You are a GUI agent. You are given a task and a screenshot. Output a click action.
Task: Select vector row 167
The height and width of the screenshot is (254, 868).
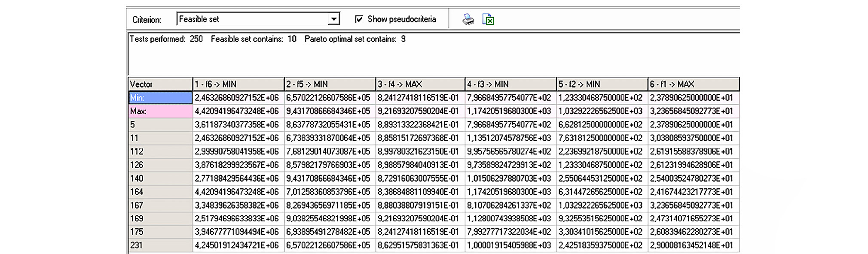tap(160, 205)
